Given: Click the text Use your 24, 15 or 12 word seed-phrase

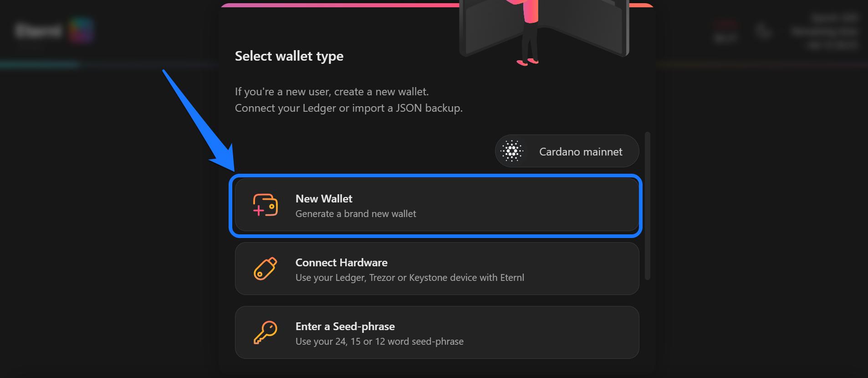Looking at the screenshot, I should point(379,341).
